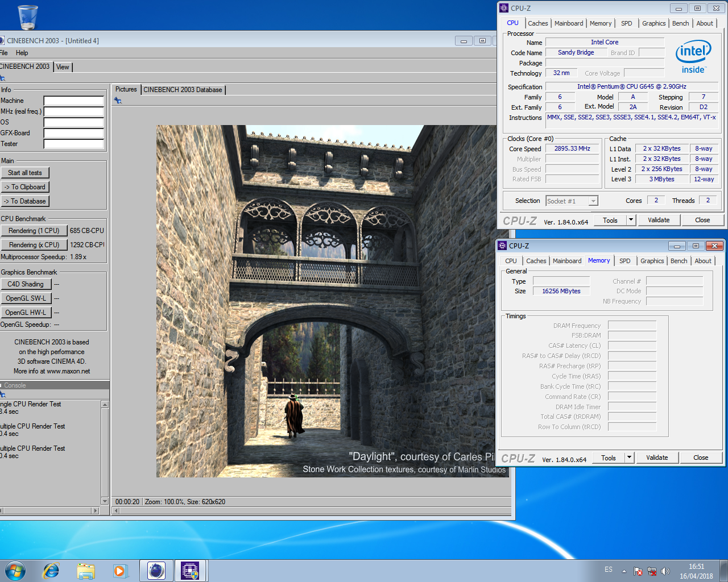Select the CINEBENCH 2003 Database tab
728x582 pixels.
click(183, 90)
